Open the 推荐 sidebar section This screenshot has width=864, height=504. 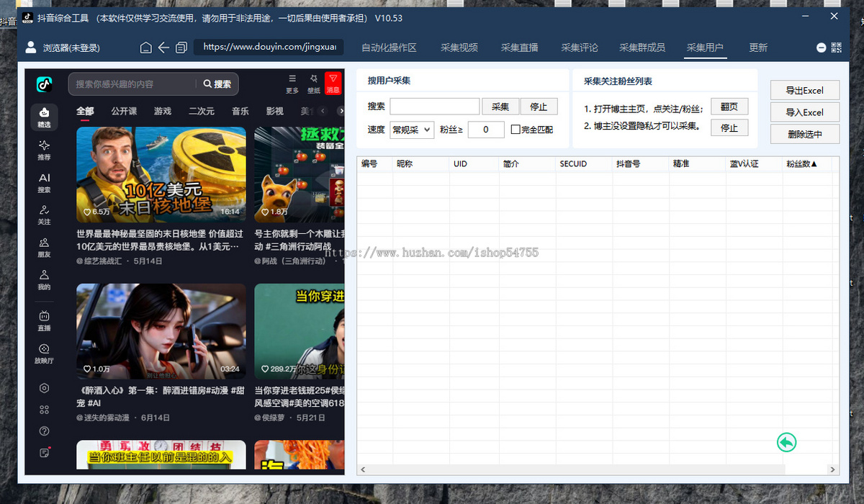pos(45,150)
